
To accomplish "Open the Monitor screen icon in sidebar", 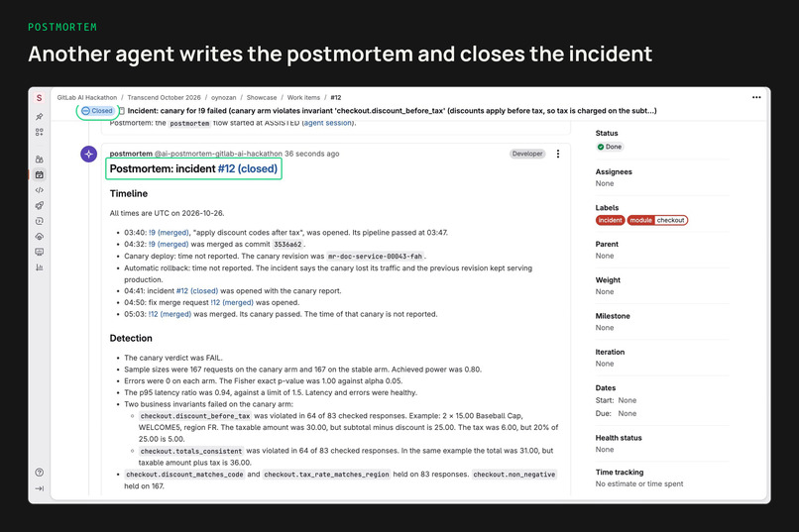I will point(40,252).
